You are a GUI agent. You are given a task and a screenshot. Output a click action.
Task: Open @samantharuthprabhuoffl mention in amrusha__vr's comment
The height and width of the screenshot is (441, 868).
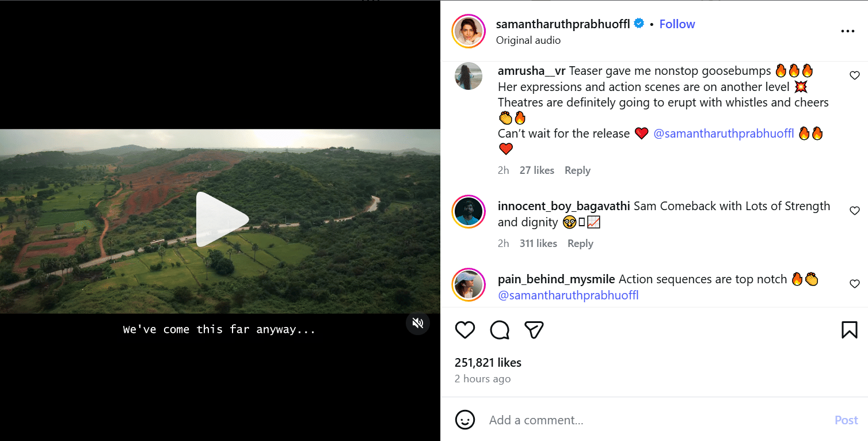pyautogui.click(x=724, y=134)
